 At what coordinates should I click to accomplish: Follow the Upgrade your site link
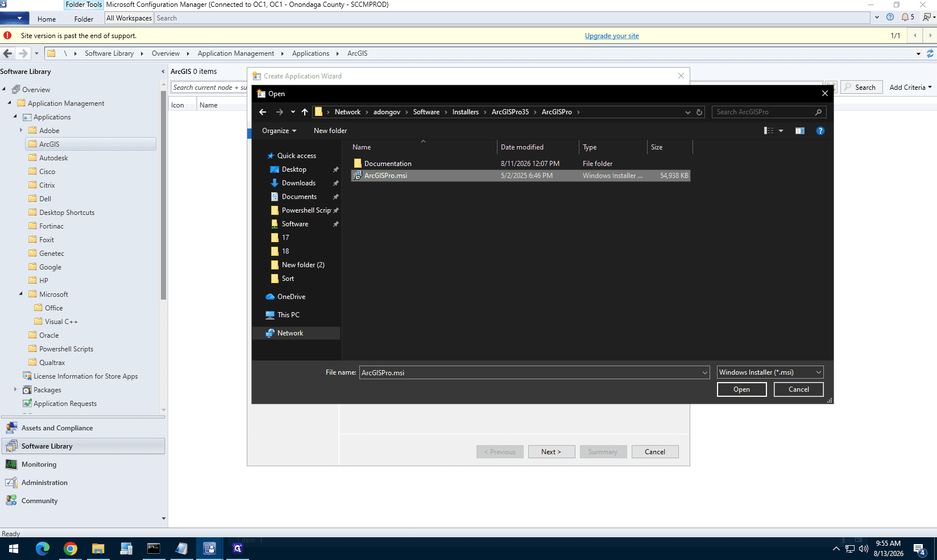612,36
